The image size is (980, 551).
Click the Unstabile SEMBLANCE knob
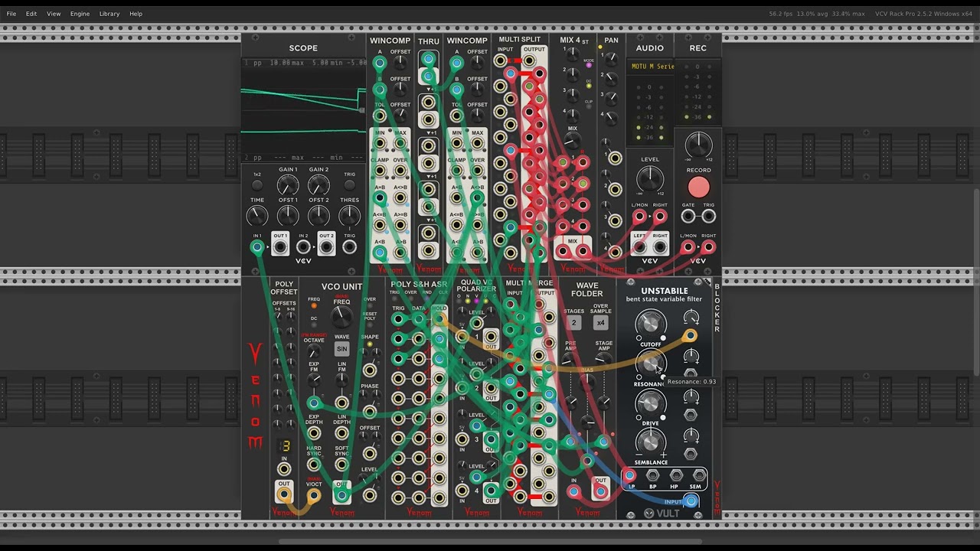[x=650, y=442]
